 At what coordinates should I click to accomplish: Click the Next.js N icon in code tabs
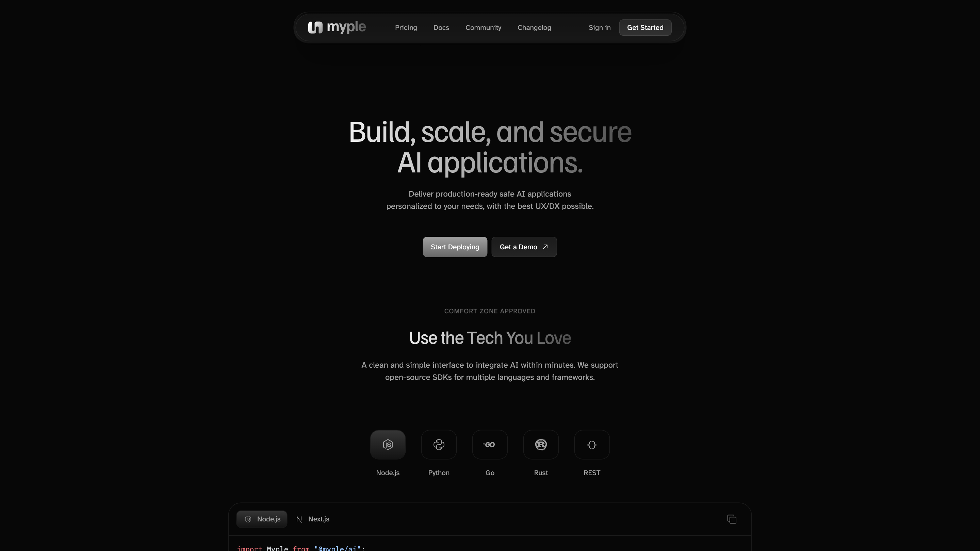click(x=299, y=519)
